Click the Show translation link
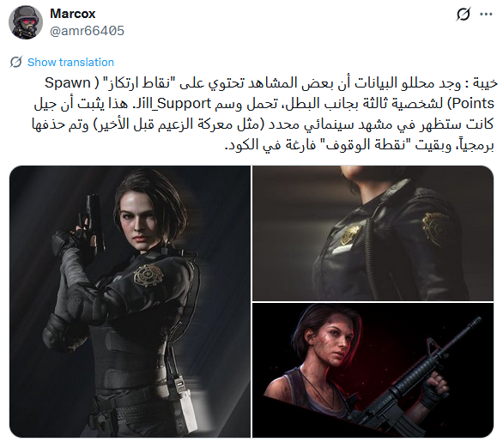This screenshot has height=448, width=503. click(x=70, y=62)
